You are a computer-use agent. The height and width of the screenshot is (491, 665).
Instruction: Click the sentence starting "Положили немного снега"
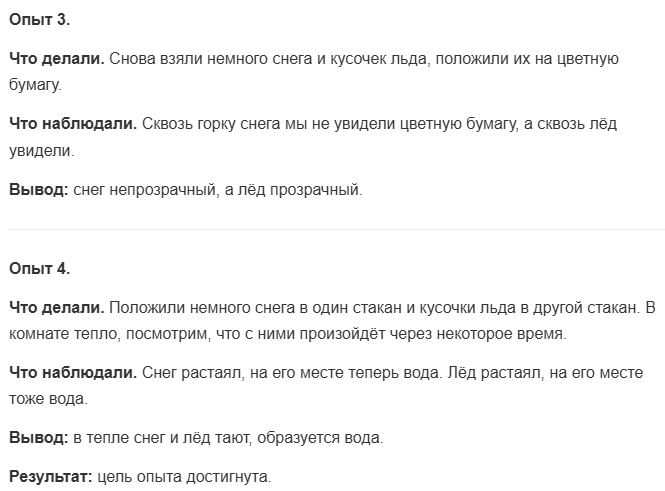(x=380, y=307)
